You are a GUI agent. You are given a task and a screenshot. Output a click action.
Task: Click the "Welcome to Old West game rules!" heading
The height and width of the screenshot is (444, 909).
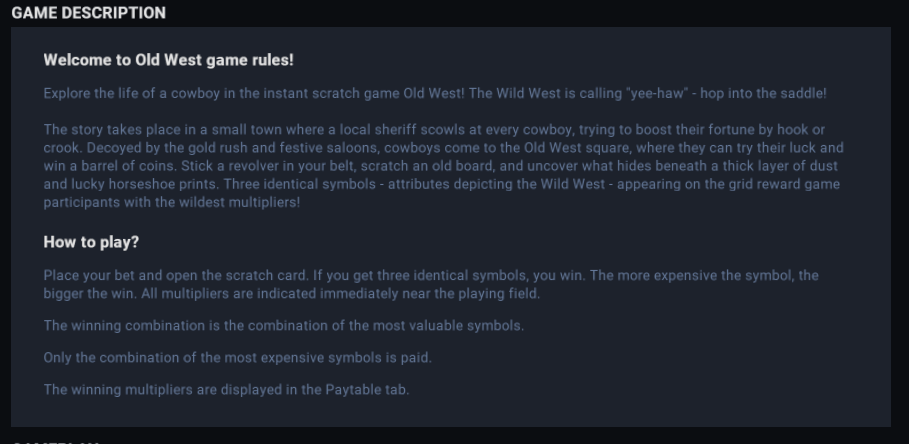click(168, 61)
